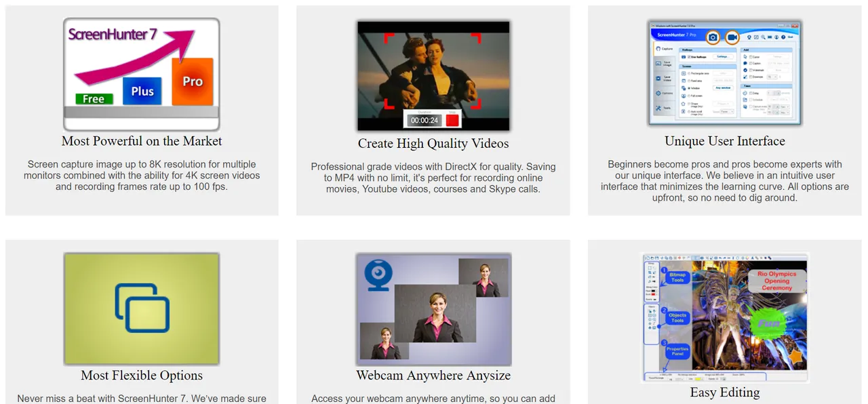This screenshot has width=868, height=404.
Task: Select Tools tab in ScreenHunter screenshot
Action: 664,108
